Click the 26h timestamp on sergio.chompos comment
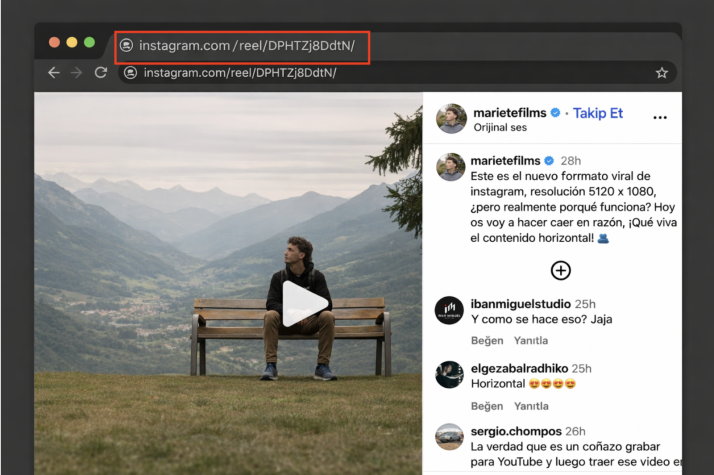This screenshot has width=714, height=475. [575, 431]
